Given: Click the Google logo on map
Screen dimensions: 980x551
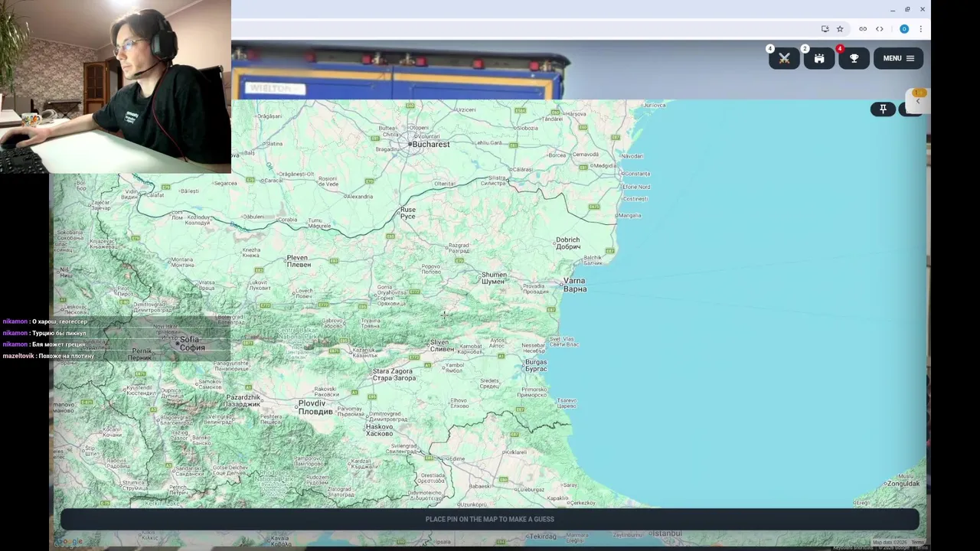Looking at the screenshot, I should pyautogui.click(x=68, y=542).
